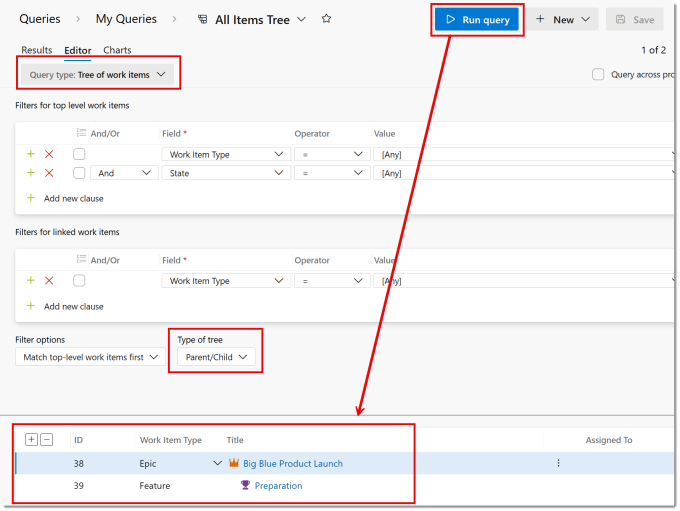Sort by ID column header
The image size is (680, 511).
pos(78,440)
